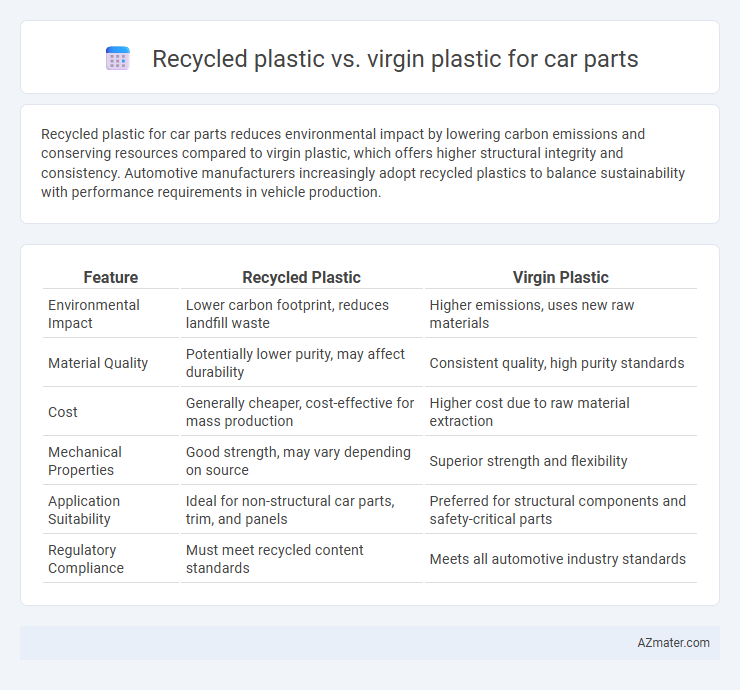Click the intro paragraph about recycled plastic
This screenshot has height=690, width=740.
pyautogui.click(x=362, y=163)
